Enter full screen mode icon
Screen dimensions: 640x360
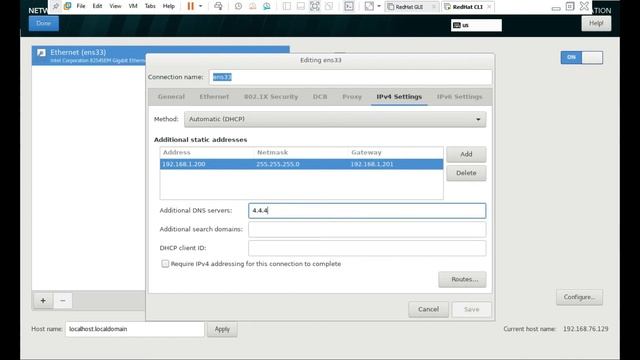315,6
